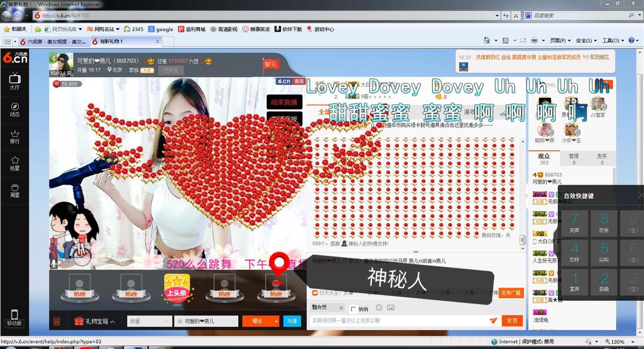Image resolution: width=644 pixels, height=349 pixels.
Task: Click the IE RSS feeds icon
Action: click(x=506, y=41)
